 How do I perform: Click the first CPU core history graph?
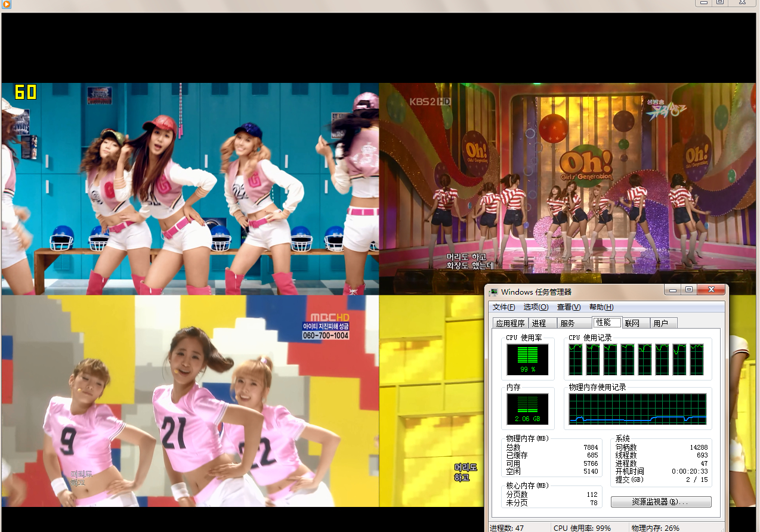click(x=575, y=360)
